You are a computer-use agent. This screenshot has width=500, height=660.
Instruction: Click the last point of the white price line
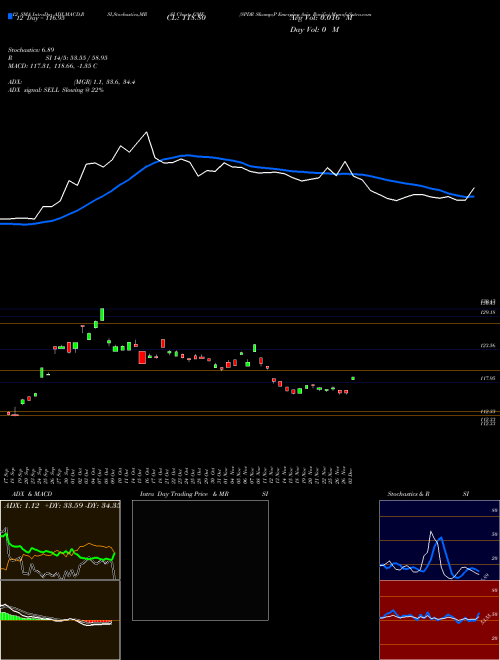coord(474,188)
